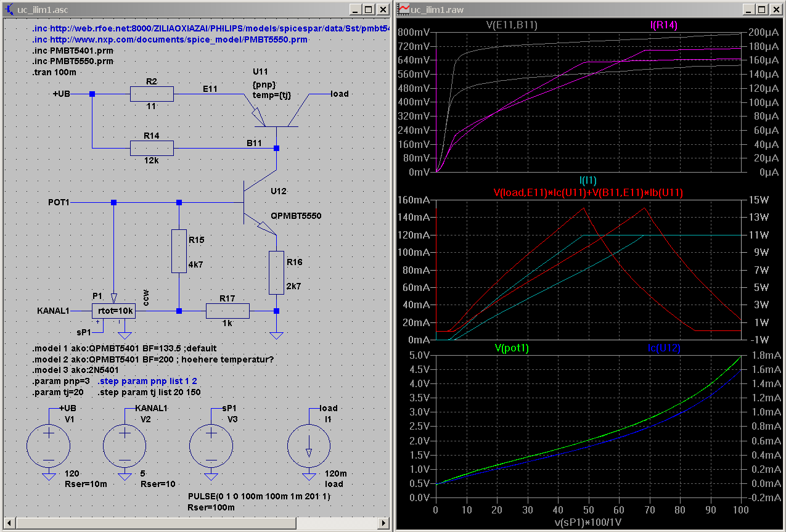This screenshot has width=786, height=532.
Task: Click waveform icon in uc_ilim1.raw title bar
Action: point(404,9)
